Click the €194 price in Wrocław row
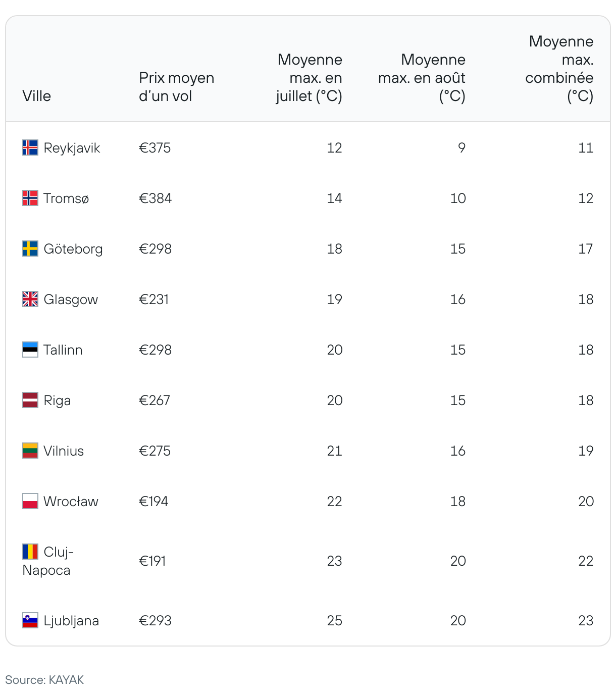Screen dimensions: 616x694 point(153,501)
